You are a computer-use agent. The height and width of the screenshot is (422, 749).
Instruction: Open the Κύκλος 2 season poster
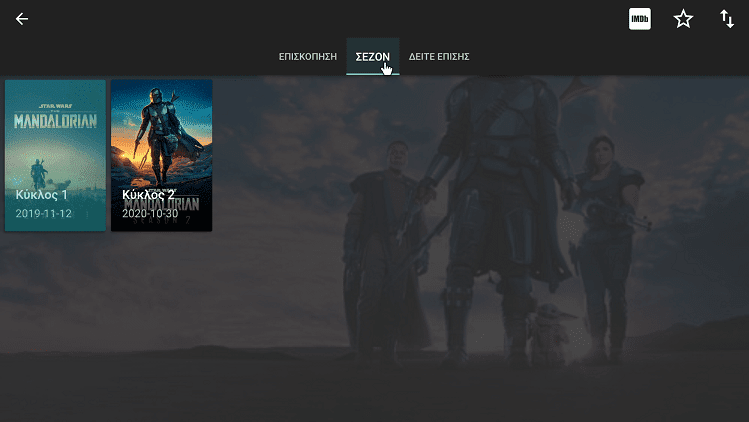tap(161, 155)
